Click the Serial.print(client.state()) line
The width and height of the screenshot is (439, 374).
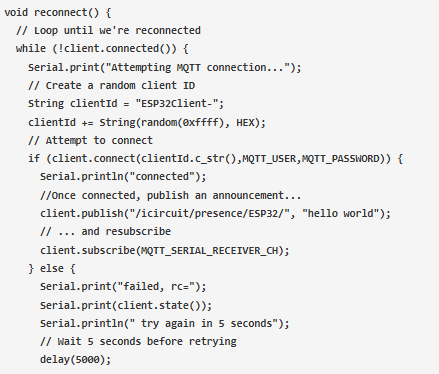point(126,305)
